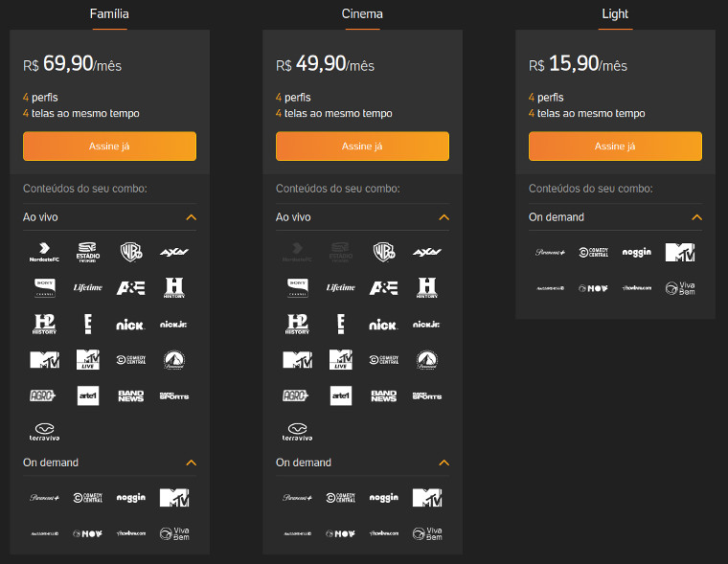
Task: Click the History channel logo in Família plan
Action: (174, 287)
